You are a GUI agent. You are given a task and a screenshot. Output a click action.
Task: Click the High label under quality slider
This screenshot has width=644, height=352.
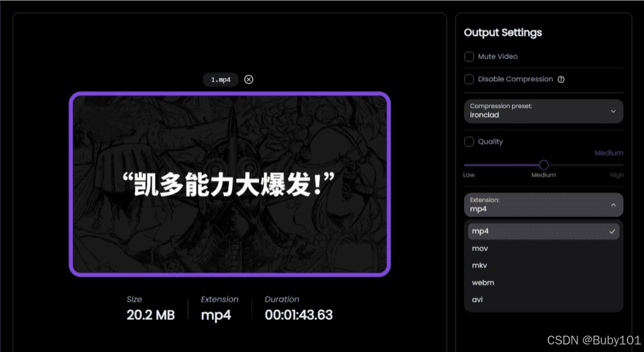616,175
